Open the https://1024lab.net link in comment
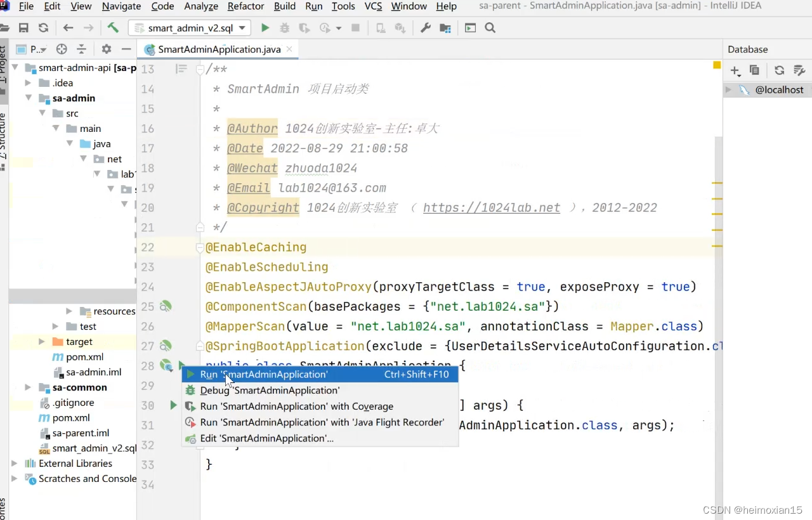 click(x=492, y=208)
